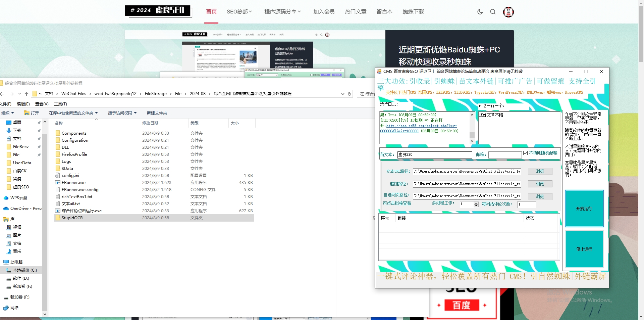This screenshot has width=644, height=320.
Task: Open the 组织 dropdown in Explorer
Action: [x=7, y=113]
